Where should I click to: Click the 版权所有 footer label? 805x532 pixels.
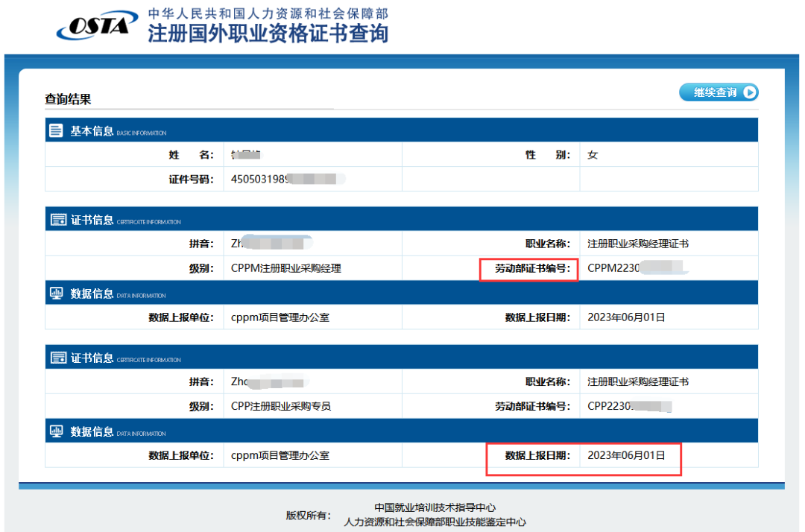point(308,516)
